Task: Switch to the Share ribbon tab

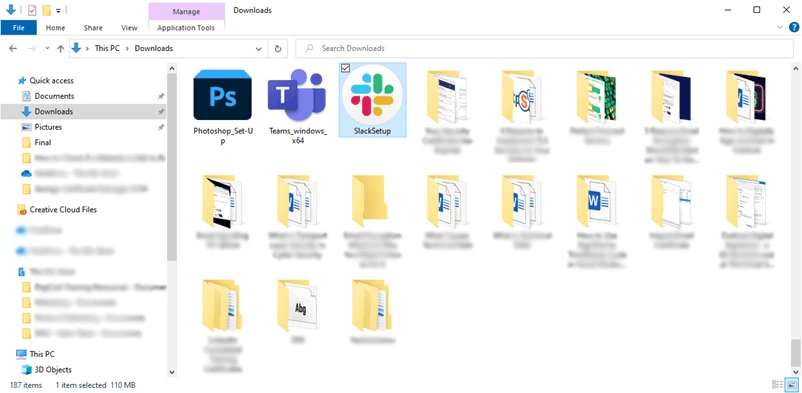Action: point(93,28)
